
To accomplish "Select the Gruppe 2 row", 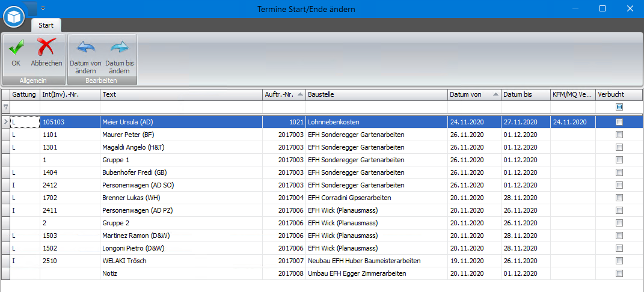I will 322,223.
